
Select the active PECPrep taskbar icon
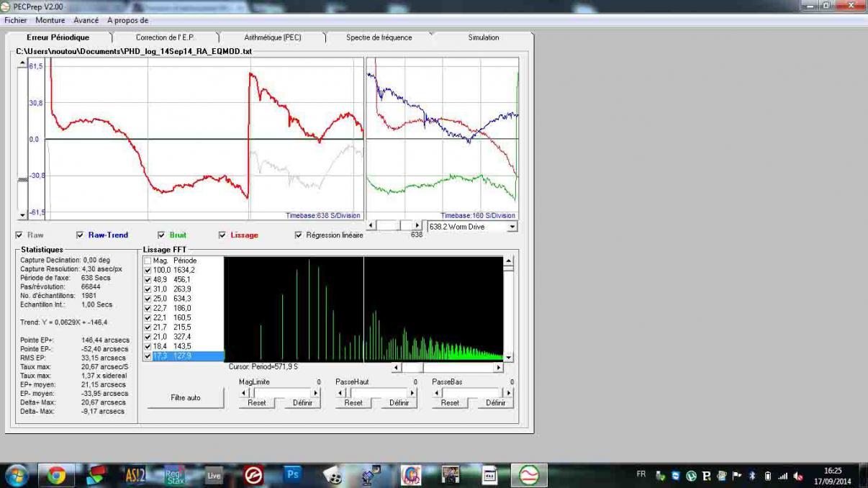click(x=529, y=475)
